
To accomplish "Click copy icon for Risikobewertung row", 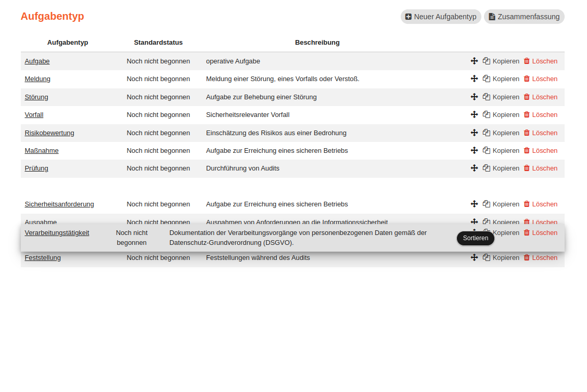I will (x=487, y=133).
